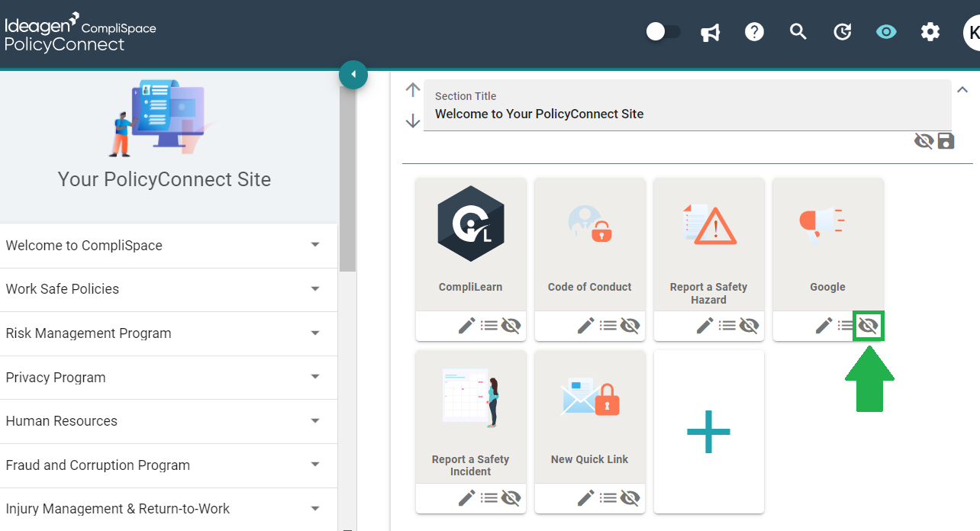Expand Work Safe Policies dropdown arrow
980x531 pixels.
315,289
